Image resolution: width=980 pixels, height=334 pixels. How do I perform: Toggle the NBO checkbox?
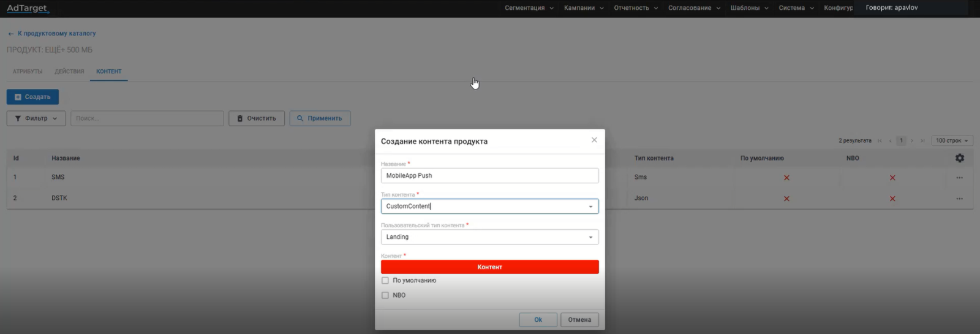[x=385, y=295]
